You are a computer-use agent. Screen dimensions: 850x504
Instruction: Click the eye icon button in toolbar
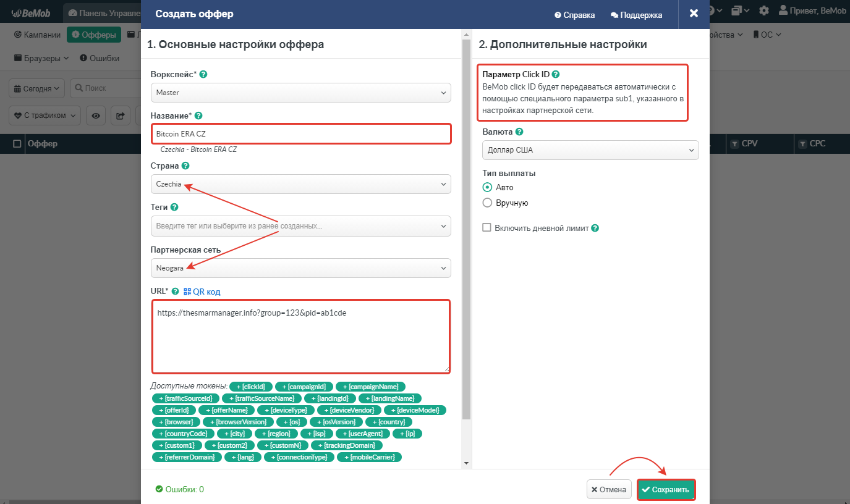pos(96,115)
